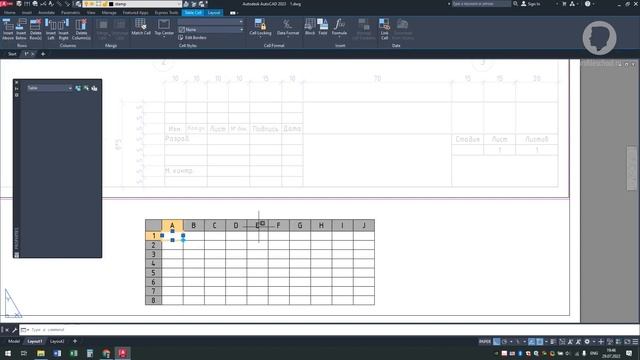Open the Cell Locking menu
This screenshot has height=360, width=640.
260,27
